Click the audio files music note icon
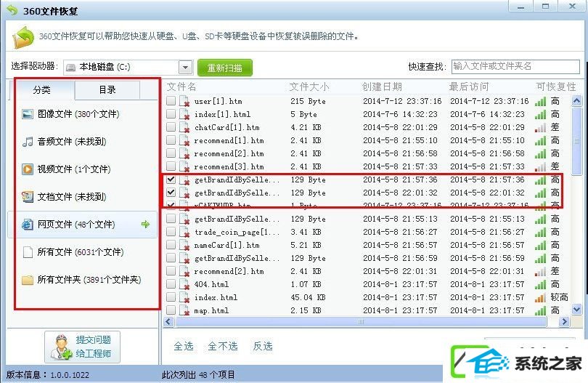 pyautogui.click(x=28, y=142)
